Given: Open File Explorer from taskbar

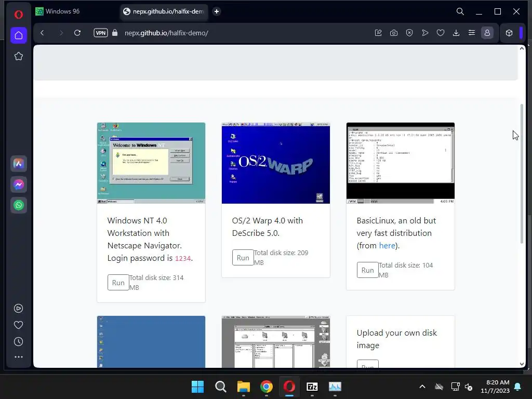Looking at the screenshot, I should [243, 387].
